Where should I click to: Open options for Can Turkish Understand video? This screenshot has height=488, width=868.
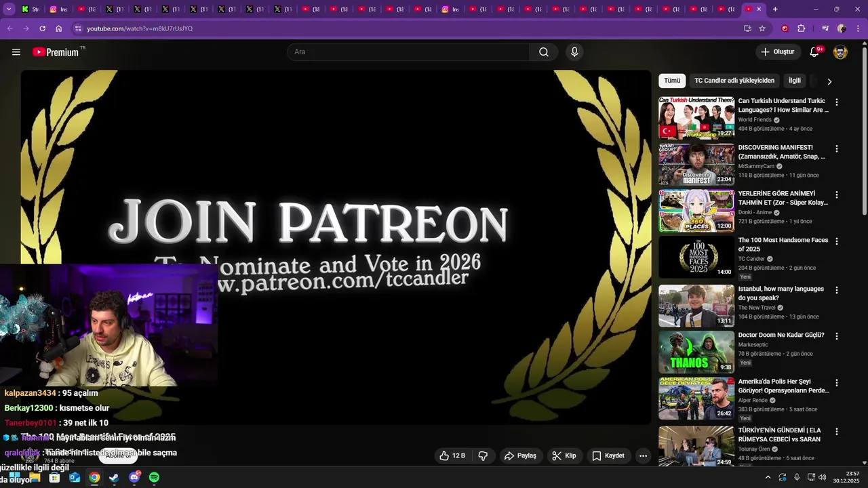pos(836,102)
